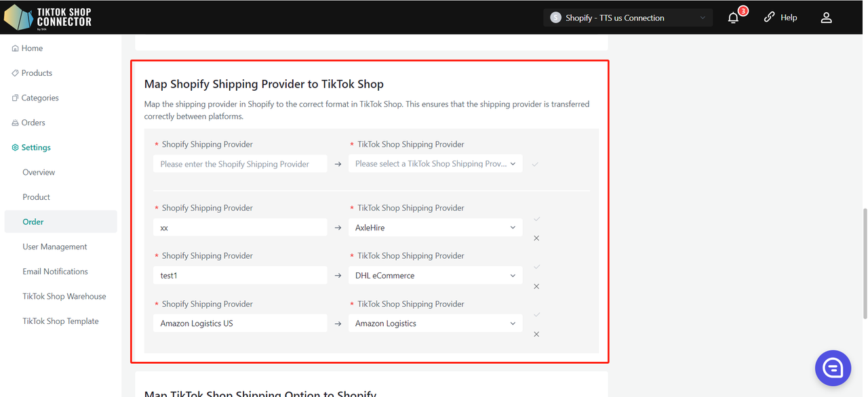Open the chat support bubble
Image resolution: width=868 pixels, height=397 pixels.
[x=832, y=368]
